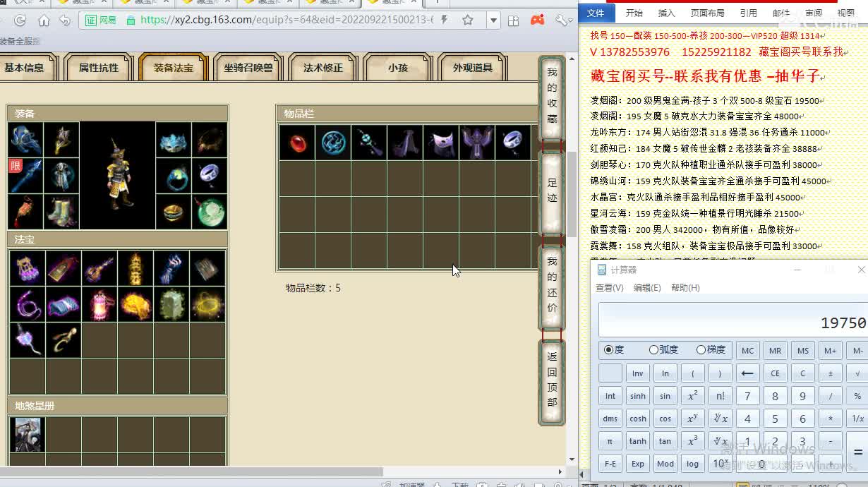This screenshot has width=868, height=487.
Task: Open the 地煞星册 card thumbnail
Action: [x=28, y=434]
